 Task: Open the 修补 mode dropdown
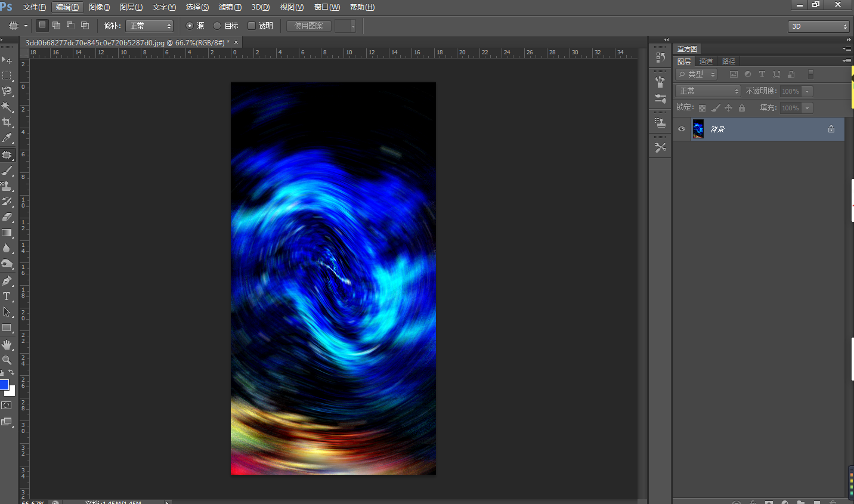(x=149, y=26)
